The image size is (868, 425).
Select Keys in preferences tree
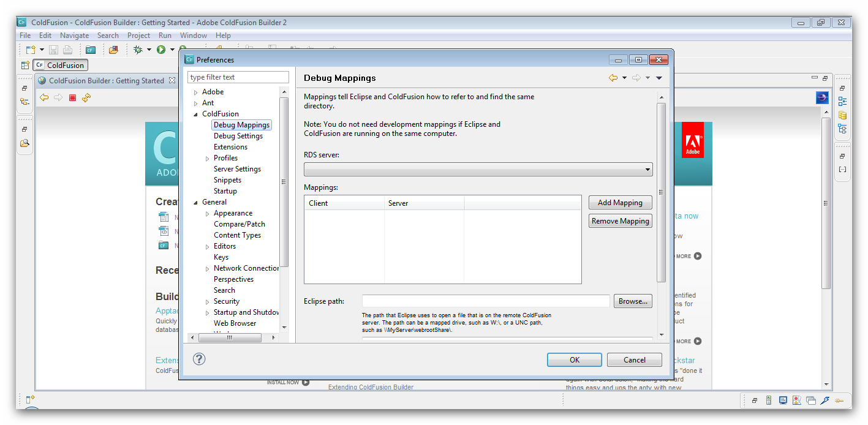pos(221,257)
